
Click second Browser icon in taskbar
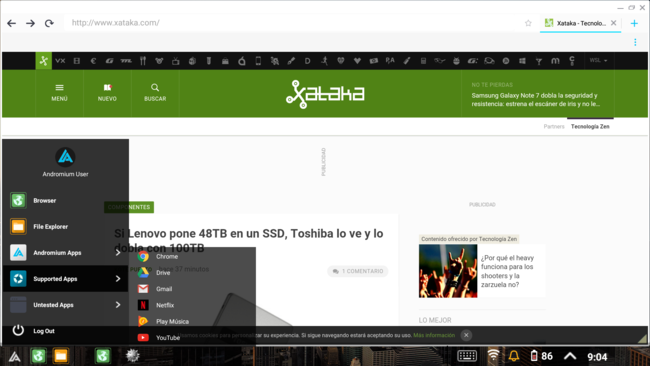pos(102,356)
